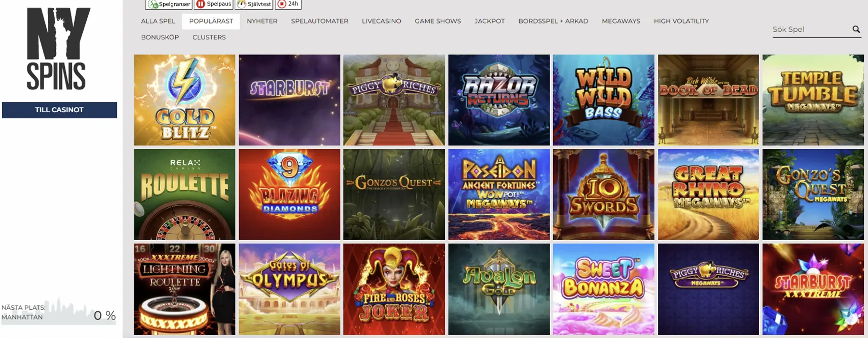Launch Book of Dead game
This screenshot has height=338, width=868.
(708, 100)
